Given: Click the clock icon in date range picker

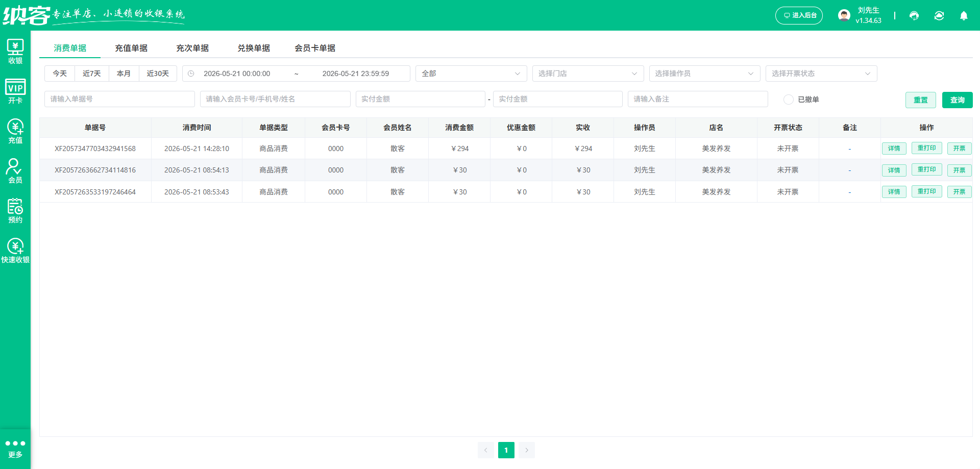Looking at the screenshot, I should point(191,73).
